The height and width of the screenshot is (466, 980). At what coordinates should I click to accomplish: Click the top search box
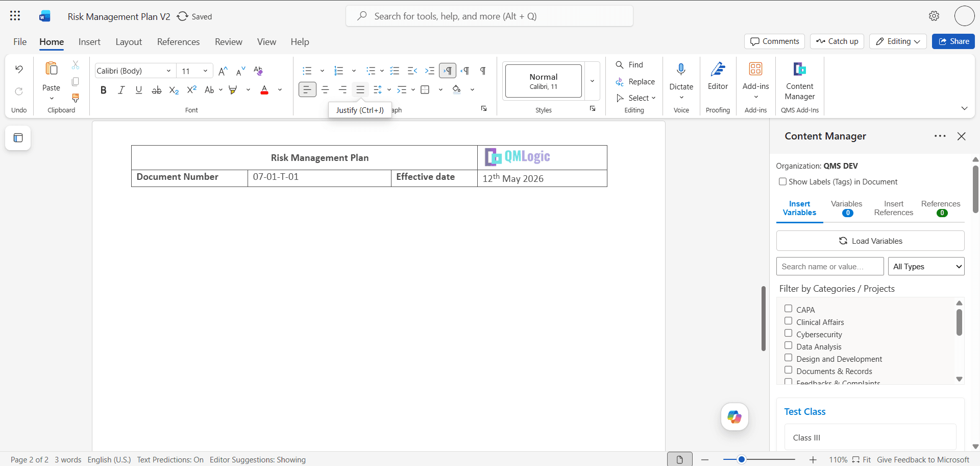coord(489,16)
